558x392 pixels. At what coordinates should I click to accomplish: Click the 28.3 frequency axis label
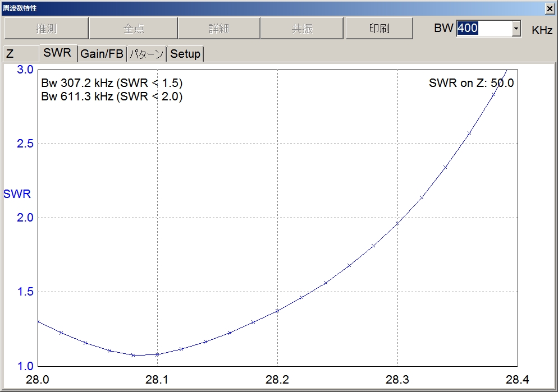tap(397, 380)
